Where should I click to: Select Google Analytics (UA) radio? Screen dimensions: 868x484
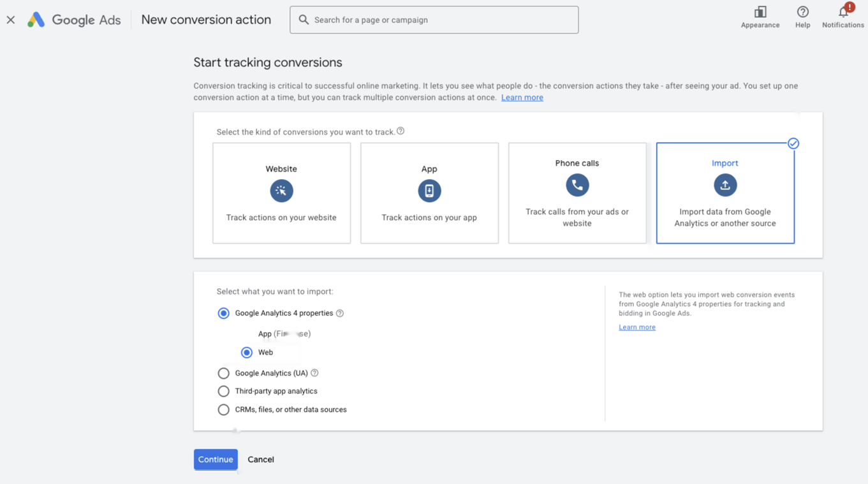click(223, 373)
